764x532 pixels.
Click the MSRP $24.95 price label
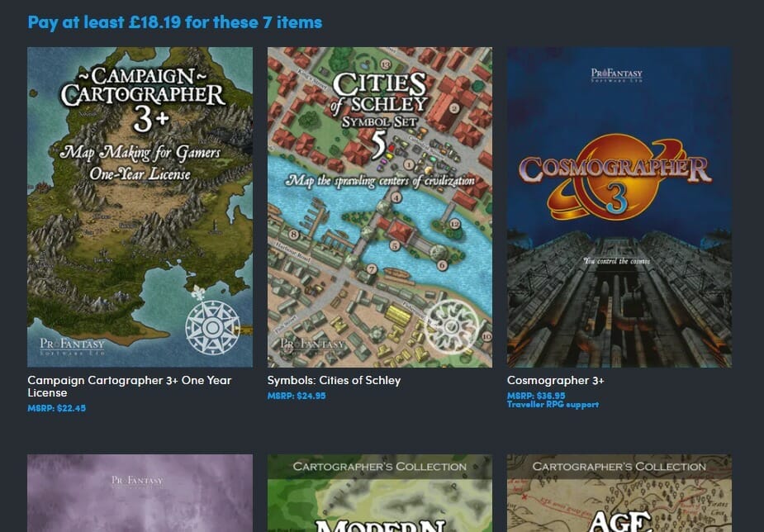pyautogui.click(x=297, y=396)
